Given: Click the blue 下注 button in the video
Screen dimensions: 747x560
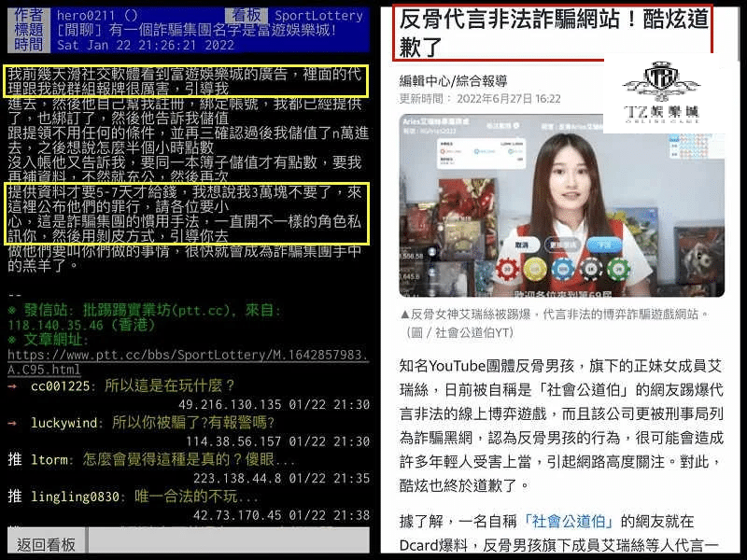Looking at the screenshot, I should point(604,245).
